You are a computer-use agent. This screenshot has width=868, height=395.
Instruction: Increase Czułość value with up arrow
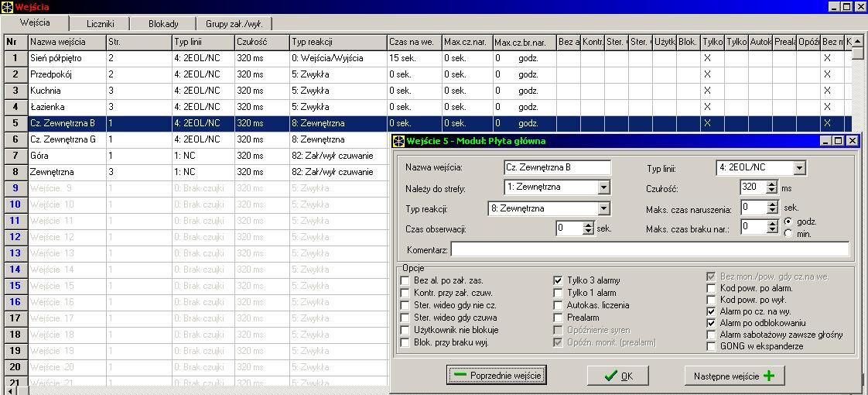tap(771, 184)
